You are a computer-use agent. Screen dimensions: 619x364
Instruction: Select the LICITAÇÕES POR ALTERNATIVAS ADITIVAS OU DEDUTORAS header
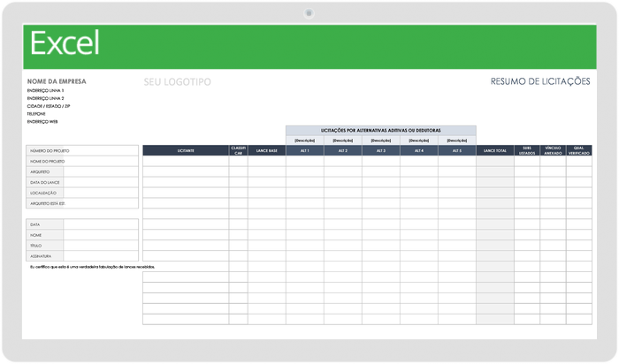pyautogui.click(x=381, y=131)
